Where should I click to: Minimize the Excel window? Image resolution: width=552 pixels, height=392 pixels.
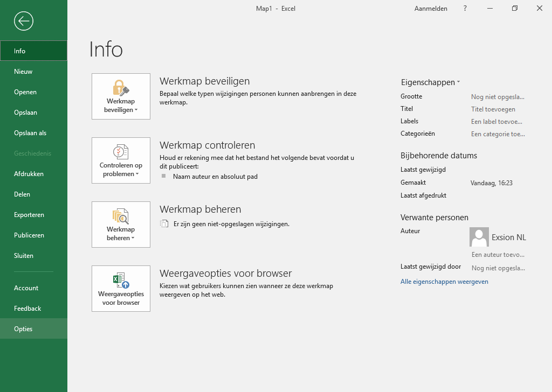(489, 8)
